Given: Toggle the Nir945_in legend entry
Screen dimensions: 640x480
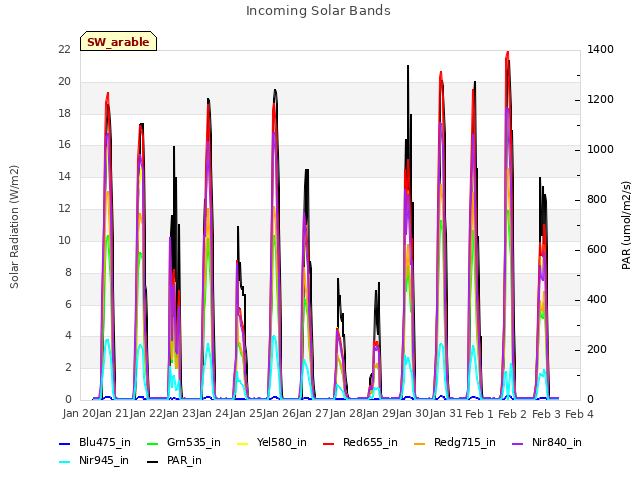Looking at the screenshot, I should 94,460.
